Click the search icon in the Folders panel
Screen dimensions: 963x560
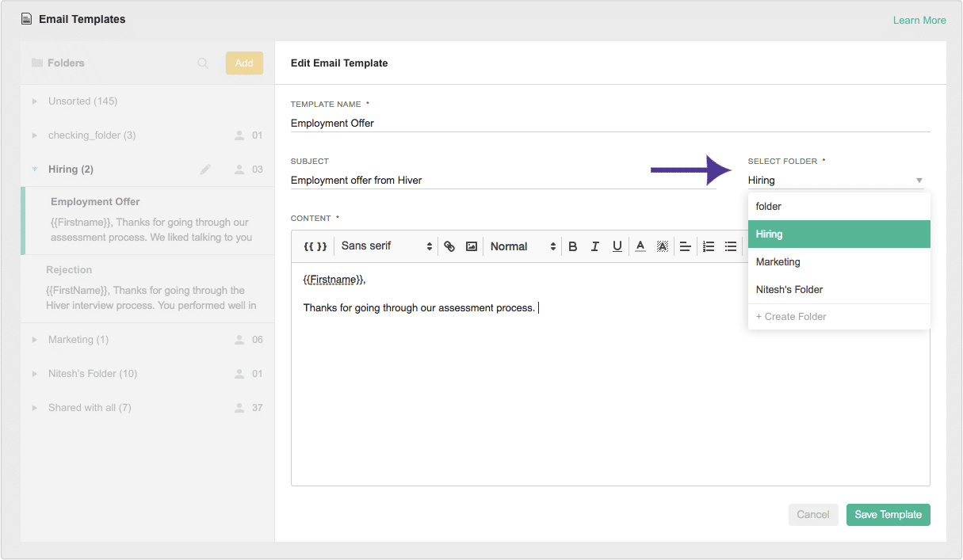tap(203, 63)
